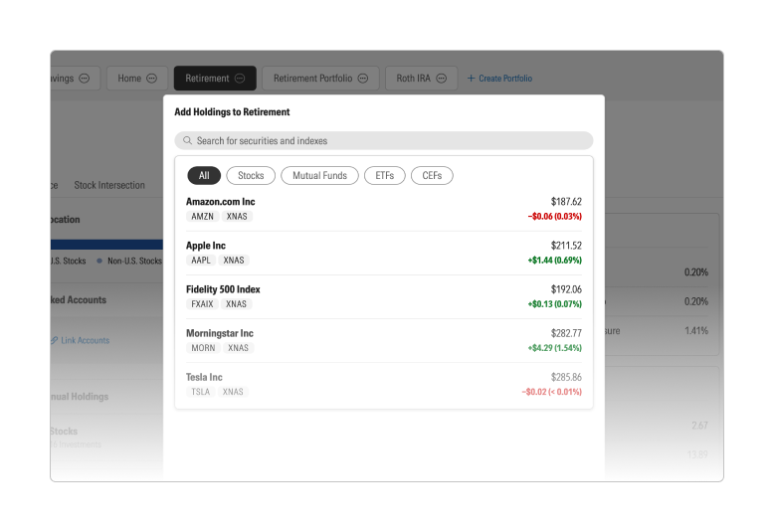The width and height of the screenshot is (774, 532).
Task: Click the blue U.S. Stocks allocation bar
Action: 106,244
